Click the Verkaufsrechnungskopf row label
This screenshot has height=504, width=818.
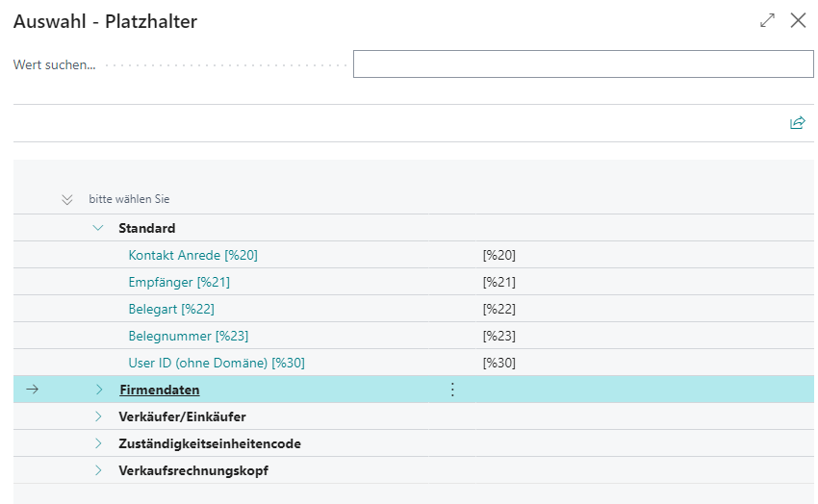coord(193,470)
